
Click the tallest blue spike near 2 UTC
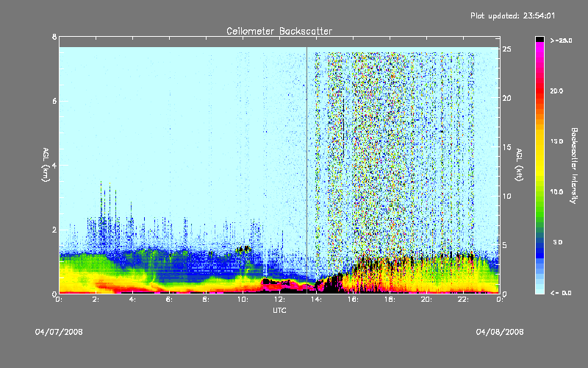click(x=101, y=199)
